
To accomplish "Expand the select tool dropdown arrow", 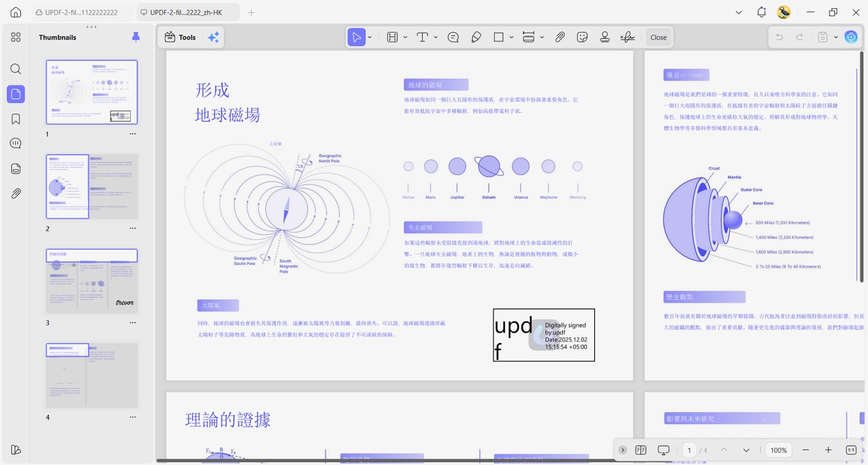I will 370,37.
